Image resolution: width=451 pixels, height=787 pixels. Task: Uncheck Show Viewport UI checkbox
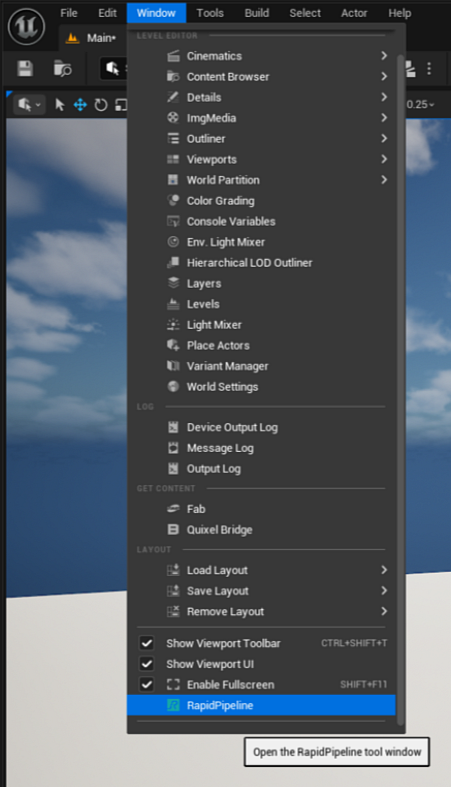tap(146, 664)
